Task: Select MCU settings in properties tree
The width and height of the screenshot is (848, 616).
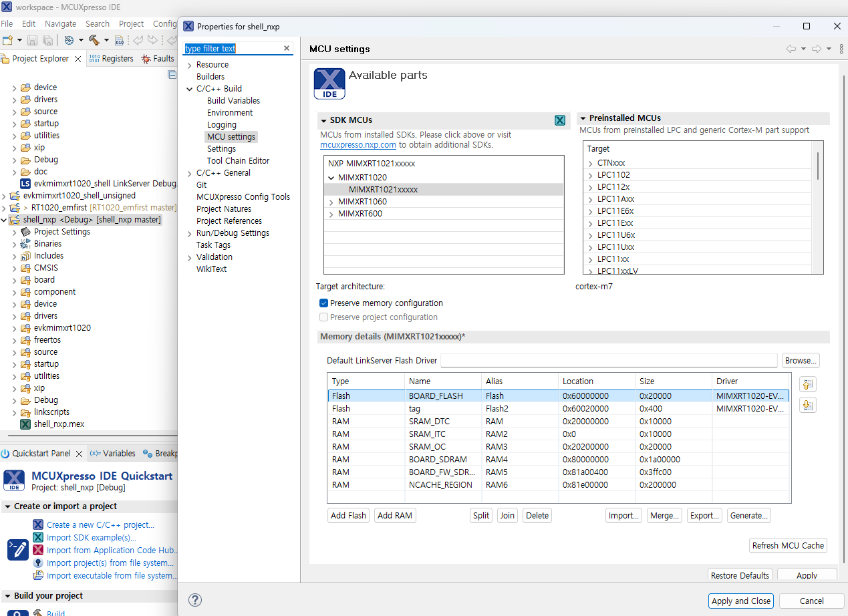Action: click(x=231, y=137)
